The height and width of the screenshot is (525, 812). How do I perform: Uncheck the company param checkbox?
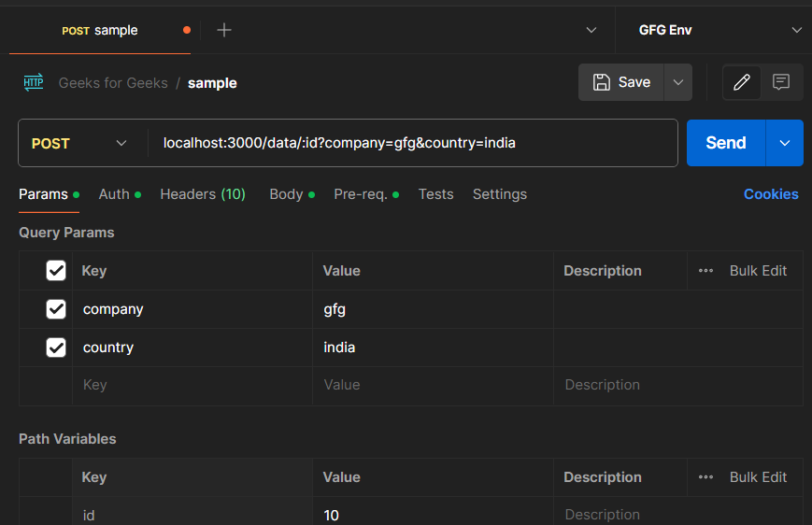(56, 309)
